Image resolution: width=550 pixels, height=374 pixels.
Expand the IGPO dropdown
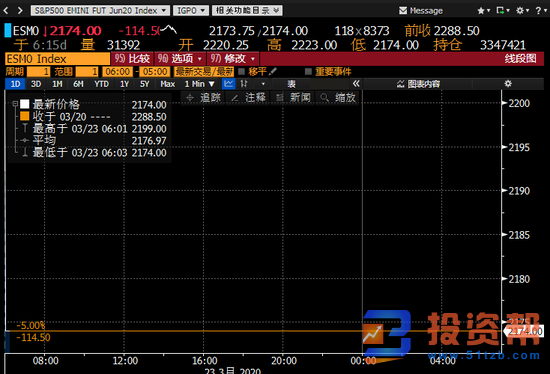(191, 11)
